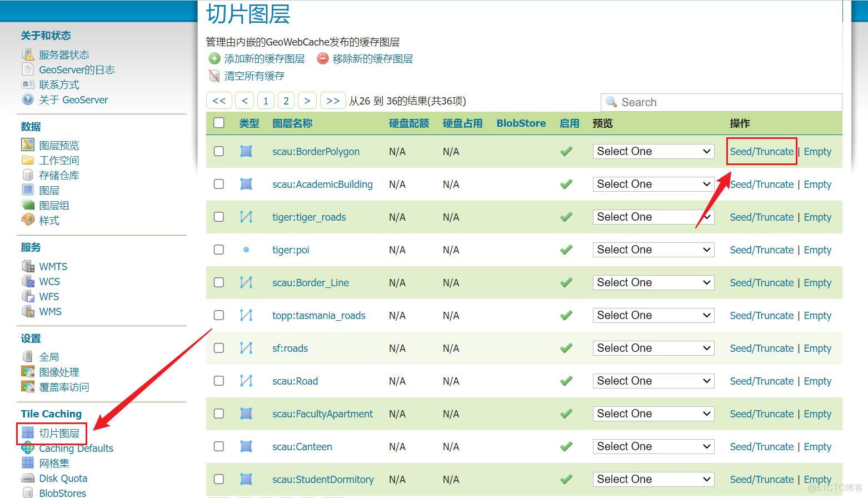Screen dimensions: 868x498
Task: Click the 工作空间 workspace folder icon
Action: tap(28, 160)
